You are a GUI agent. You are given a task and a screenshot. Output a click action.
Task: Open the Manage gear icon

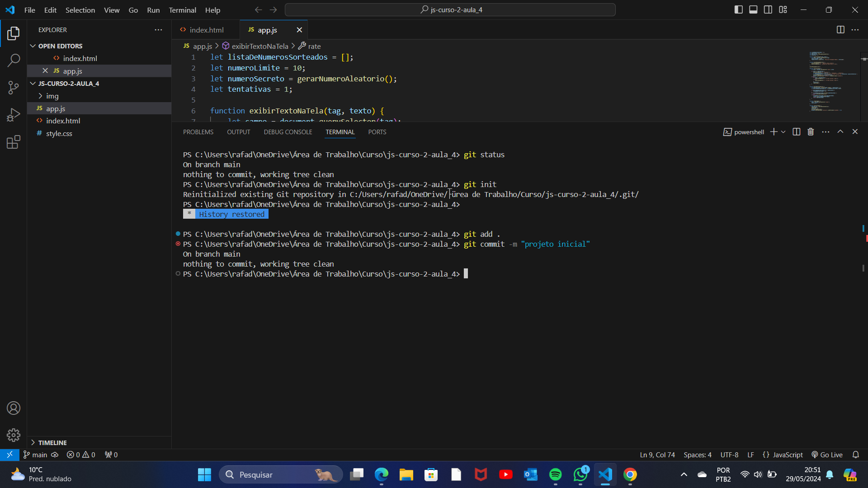point(14,435)
